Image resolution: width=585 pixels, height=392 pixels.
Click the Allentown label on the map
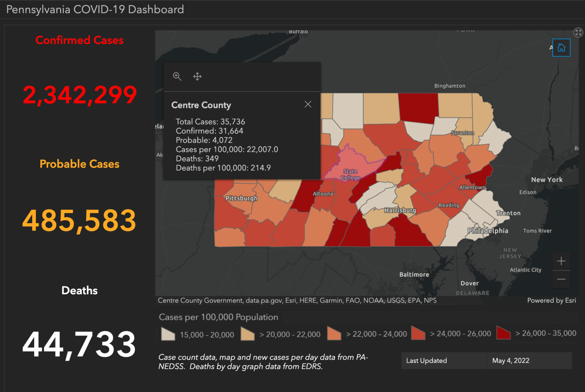point(472,187)
